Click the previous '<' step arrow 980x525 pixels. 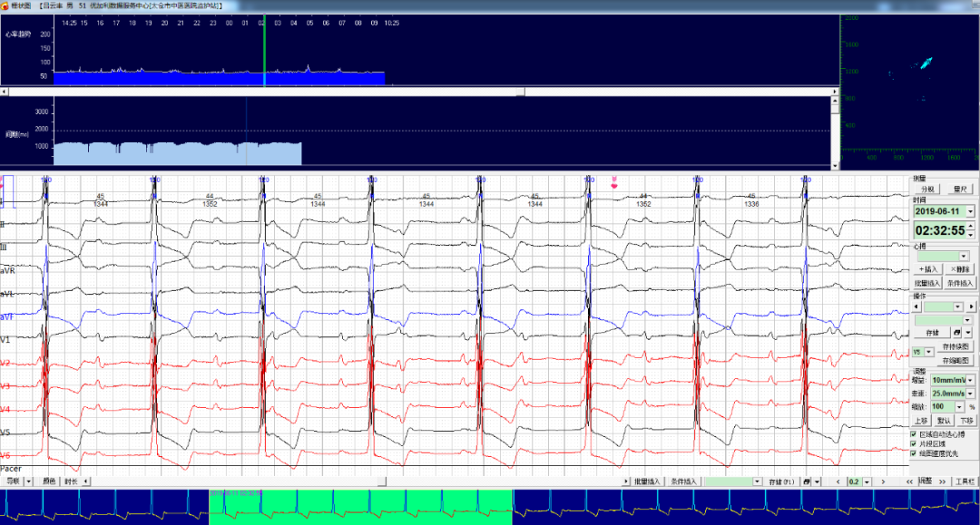pos(837,481)
